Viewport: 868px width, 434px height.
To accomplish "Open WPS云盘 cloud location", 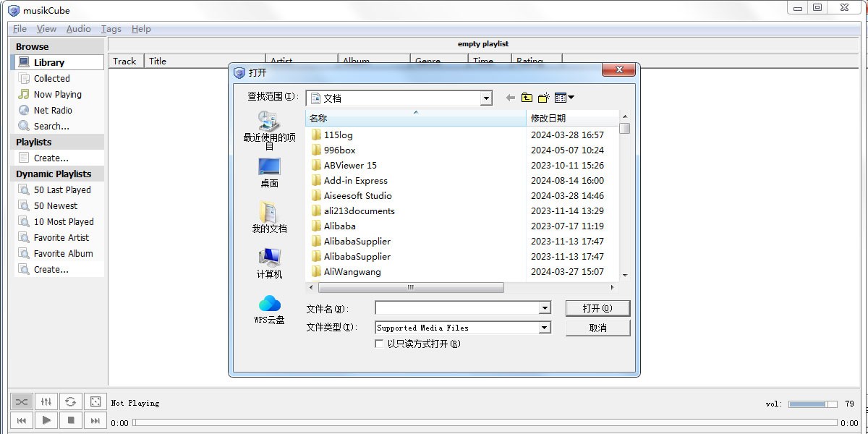I will tap(269, 309).
